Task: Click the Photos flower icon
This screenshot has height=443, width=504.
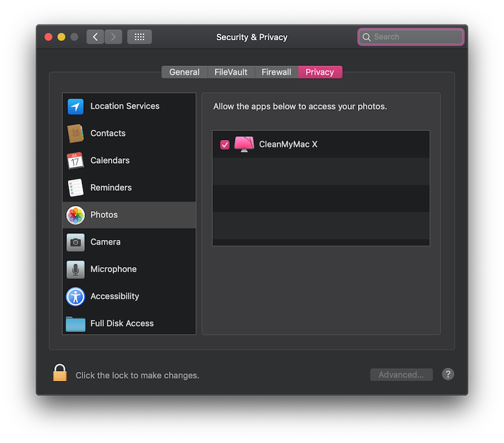Action: pyautogui.click(x=76, y=215)
